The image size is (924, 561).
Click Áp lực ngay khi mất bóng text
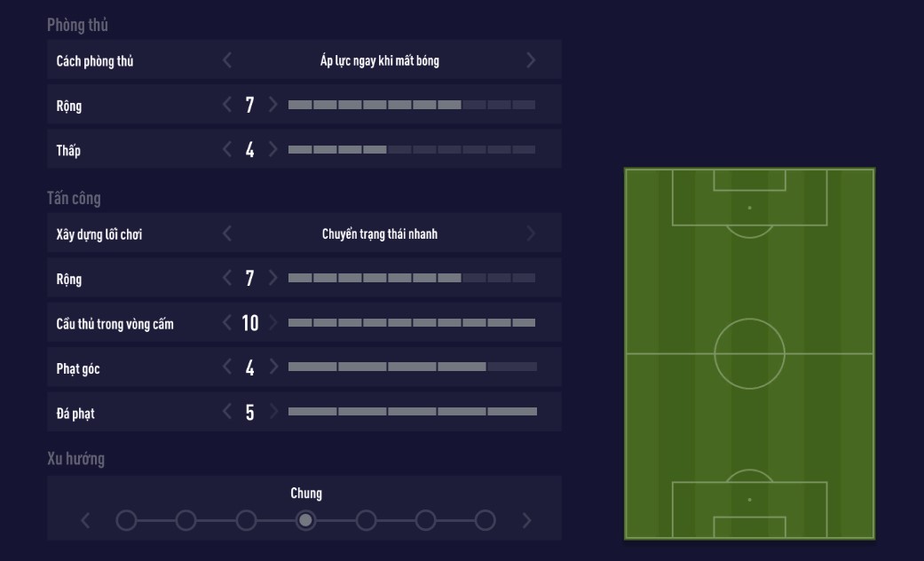click(x=379, y=59)
